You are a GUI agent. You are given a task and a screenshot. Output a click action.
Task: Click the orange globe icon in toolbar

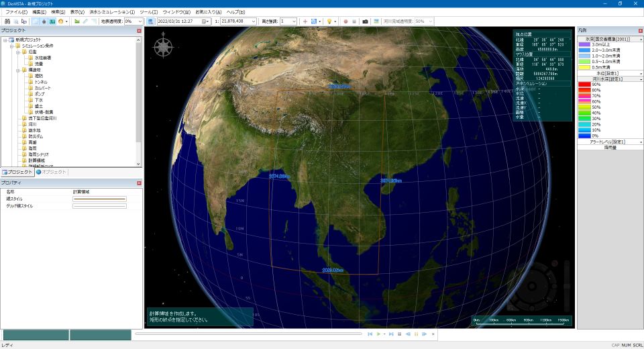[x=61, y=21]
